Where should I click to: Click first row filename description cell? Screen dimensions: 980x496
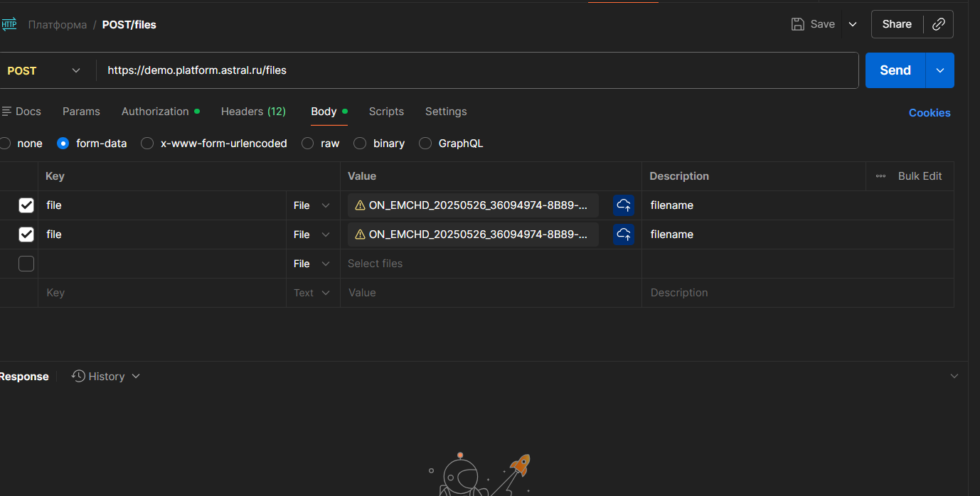click(x=798, y=205)
